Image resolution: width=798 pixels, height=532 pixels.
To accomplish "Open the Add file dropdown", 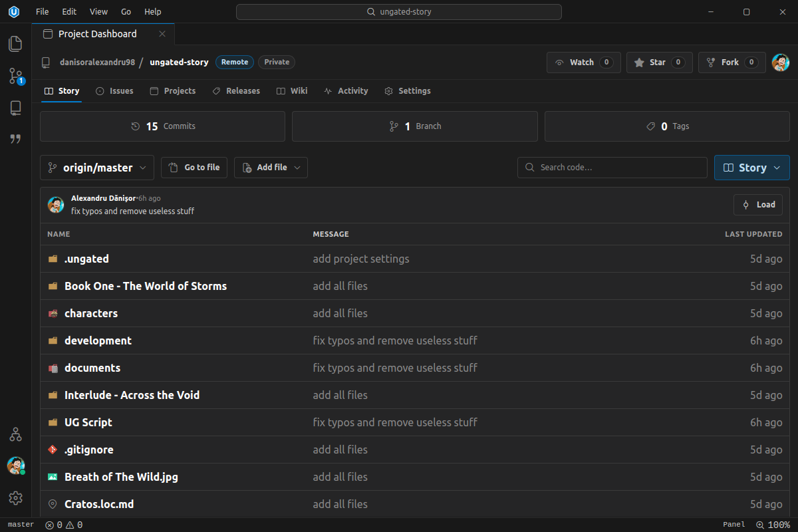I will click(x=271, y=168).
